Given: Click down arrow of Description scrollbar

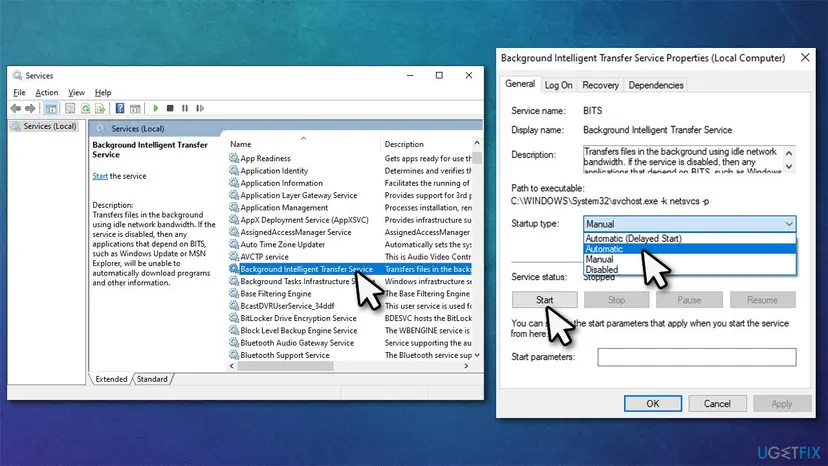Looking at the screenshot, I should [x=789, y=166].
